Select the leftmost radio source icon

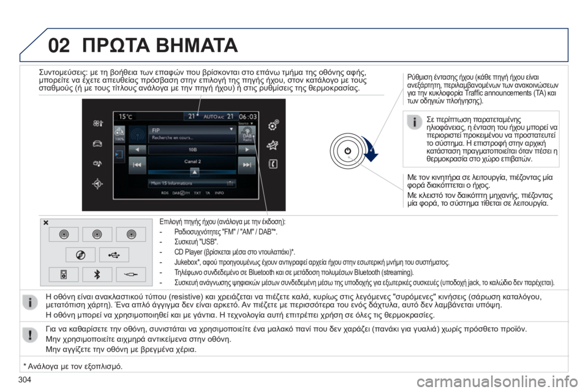point(64,235)
